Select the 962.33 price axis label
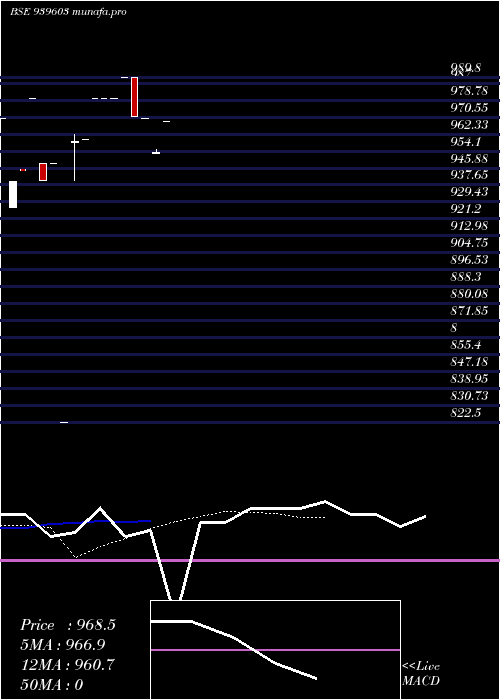 tap(469, 125)
